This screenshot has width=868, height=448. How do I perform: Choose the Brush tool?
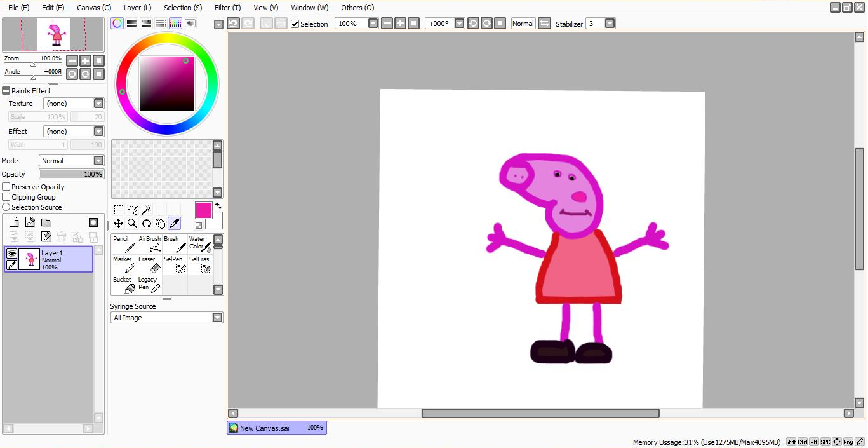175,245
